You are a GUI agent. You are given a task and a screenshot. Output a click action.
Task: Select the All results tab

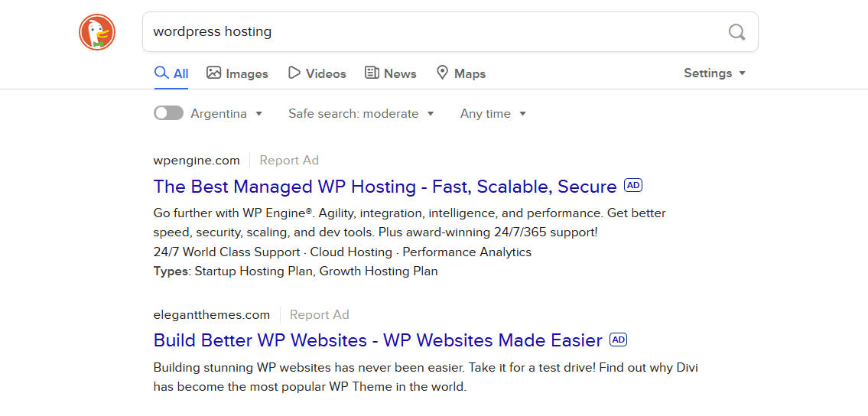click(x=172, y=73)
